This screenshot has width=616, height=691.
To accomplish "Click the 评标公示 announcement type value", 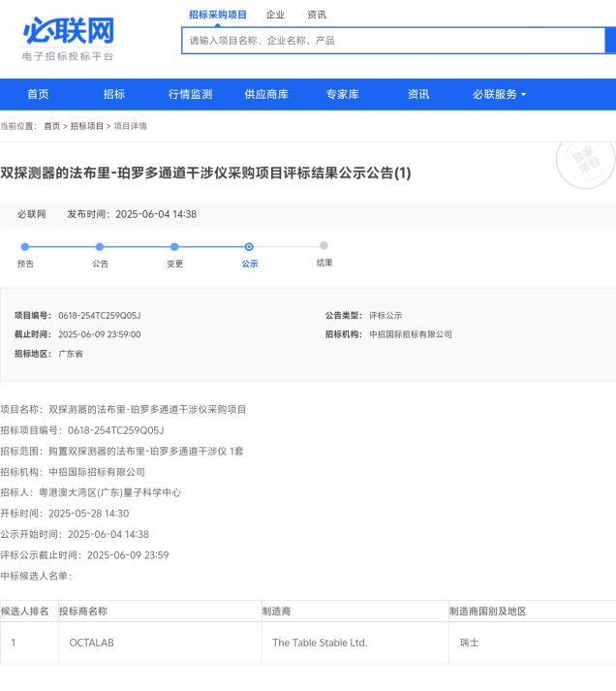I will tap(385, 316).
